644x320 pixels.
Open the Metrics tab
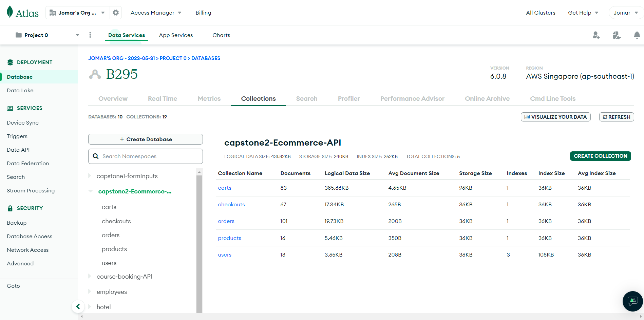[x=209, y=98]
